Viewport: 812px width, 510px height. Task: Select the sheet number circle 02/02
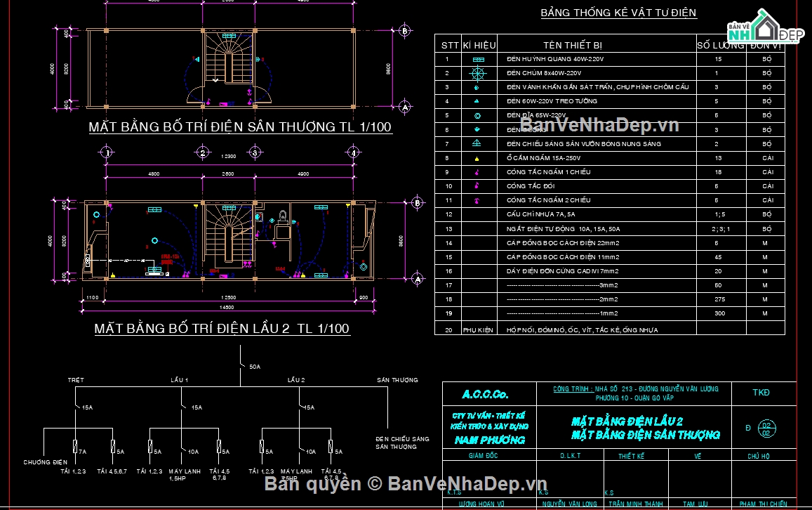tap(766, 429)
